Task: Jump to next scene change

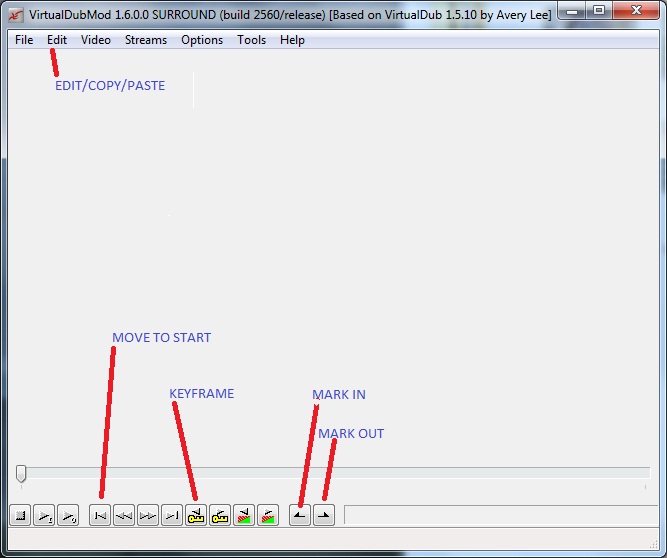Action: point(268,515)
